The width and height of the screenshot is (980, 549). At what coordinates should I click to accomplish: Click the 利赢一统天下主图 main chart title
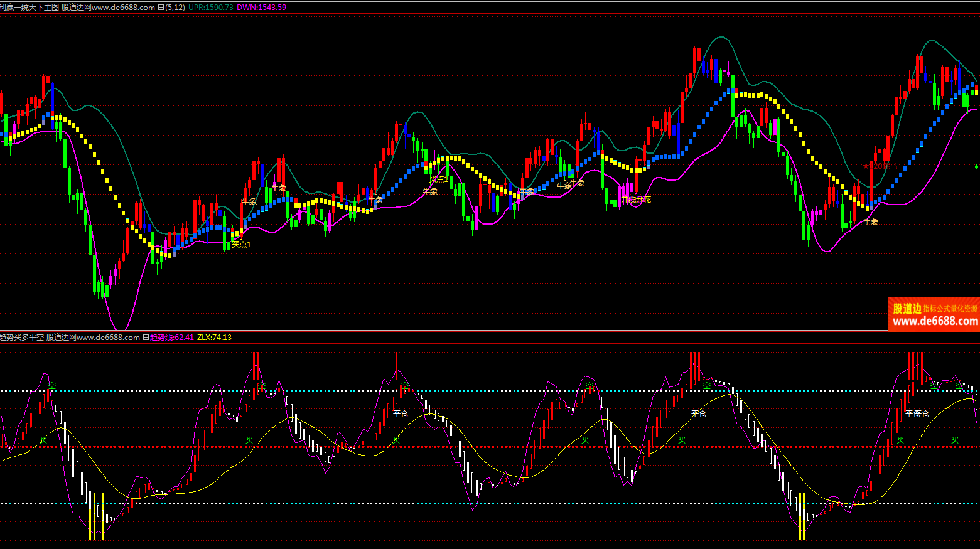click(30, 8)
